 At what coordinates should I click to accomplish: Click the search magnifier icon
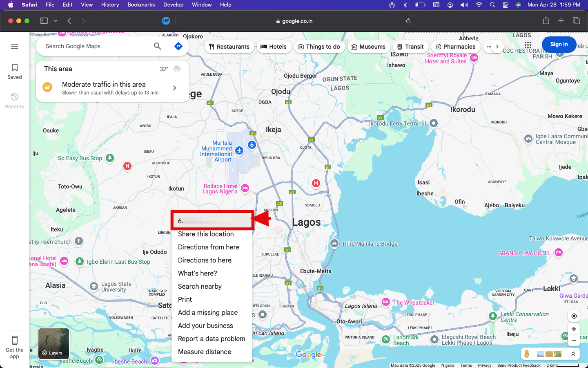pos(158,46)
